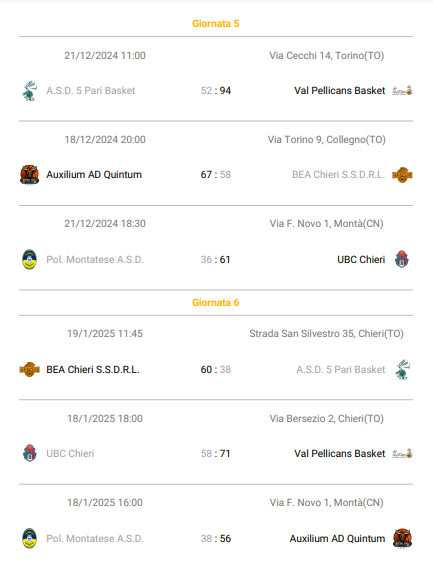The width and height of the screenshot is (433, 562).
Task: Select the UBC Chieri name in Giornata 5
Action: point(361,259)
